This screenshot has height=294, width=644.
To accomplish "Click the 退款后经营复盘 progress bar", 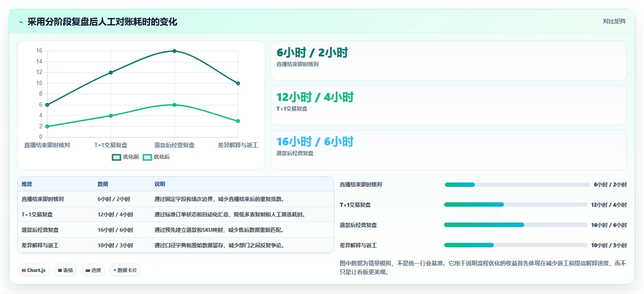I will (516, 225).
